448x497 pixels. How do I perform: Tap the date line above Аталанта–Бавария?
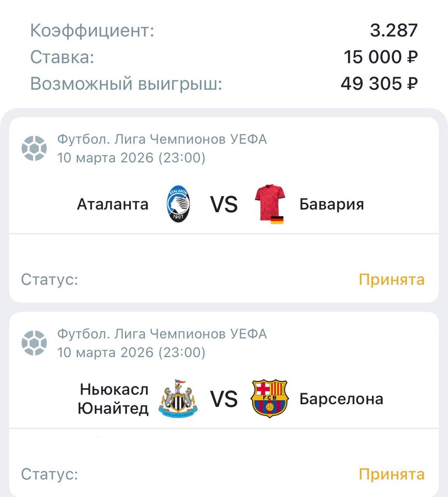click(x=131, y=158)
